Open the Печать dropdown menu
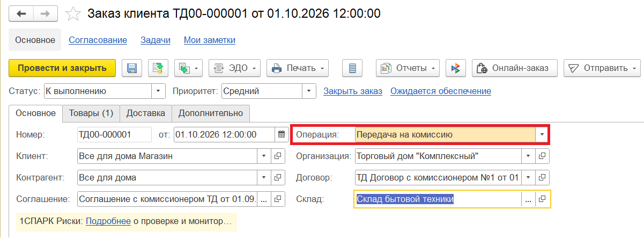 pyautogui.click(x=298, y=68)
